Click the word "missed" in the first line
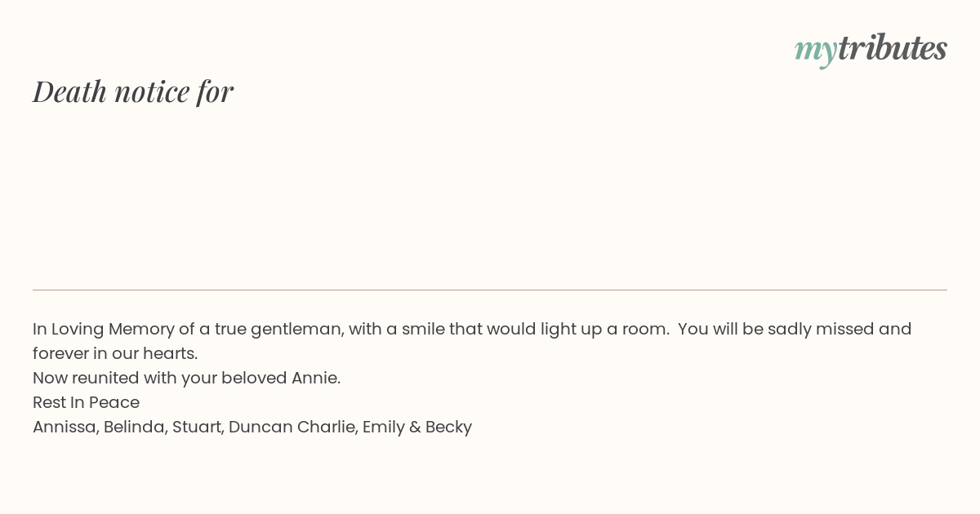980x514 pixels. (844, 329)
